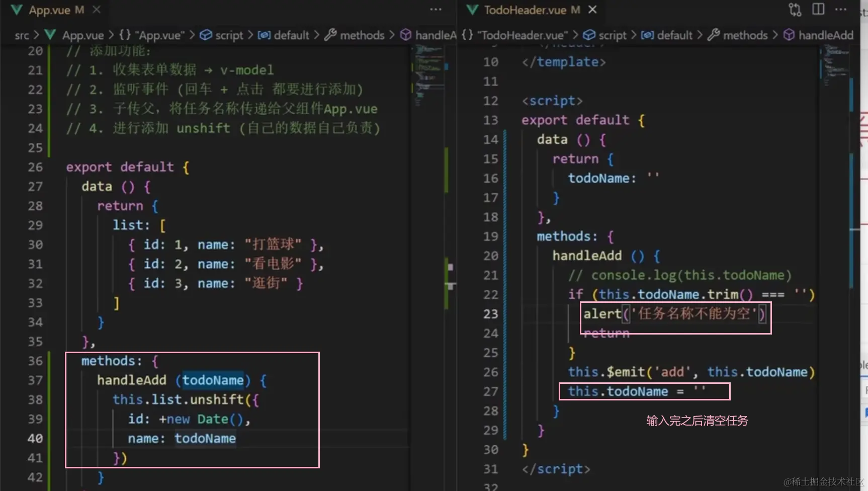Click 'export default' on App.vue line 26
868x491 pixels.
[x=120, y=167]
